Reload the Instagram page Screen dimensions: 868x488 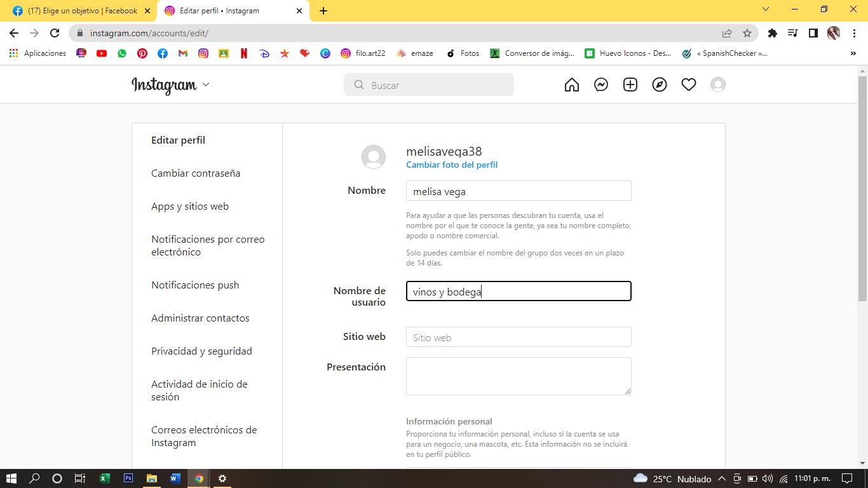click(55, 33)
